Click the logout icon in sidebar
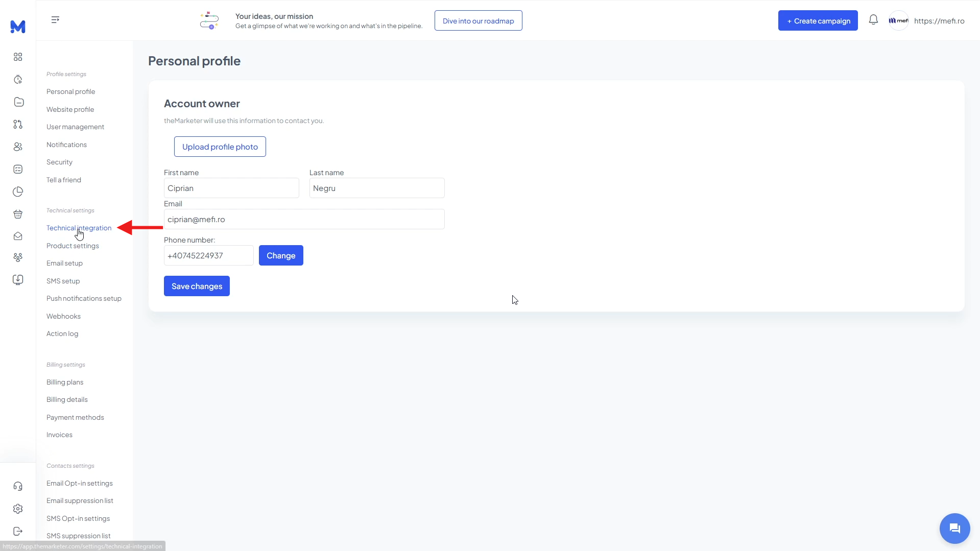This screenshot has width=980, height=551. click(x=18, y=531)
